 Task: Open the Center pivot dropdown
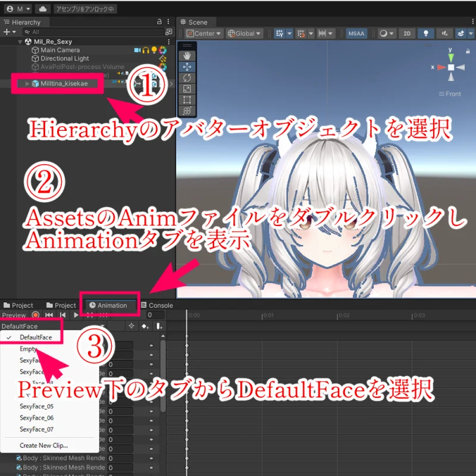[x=203, y=33]
